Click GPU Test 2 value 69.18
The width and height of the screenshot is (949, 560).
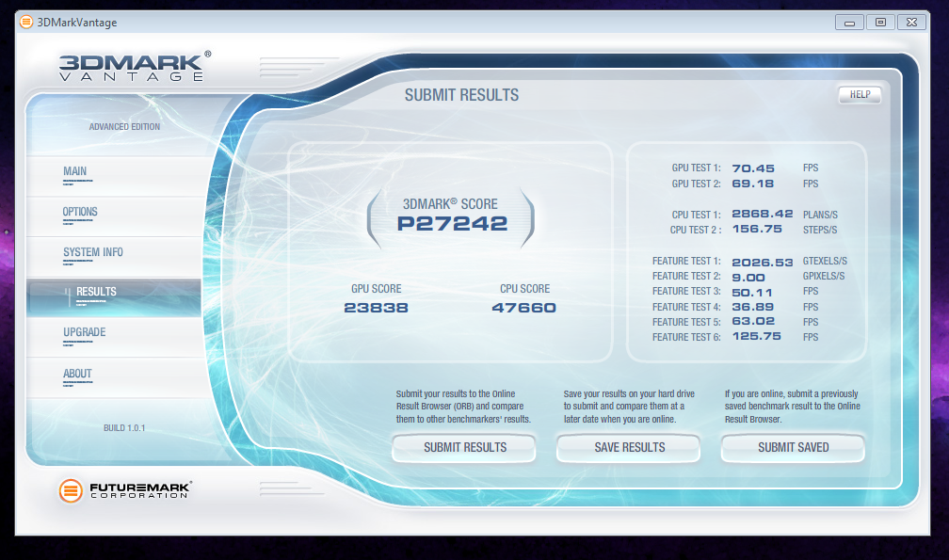753,184
